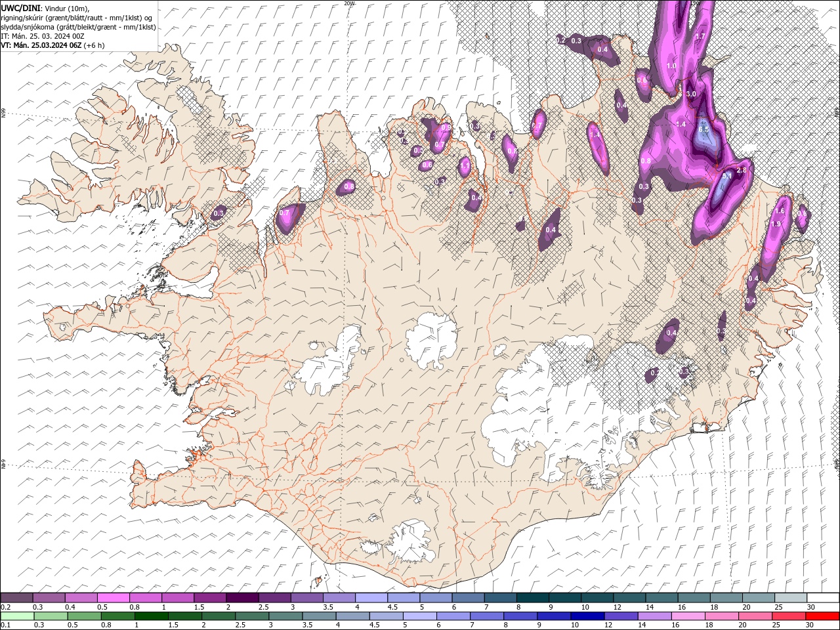Click the 5.1 precipitation value on the map
Screen dimensions: 840x630
click(726, 176)
